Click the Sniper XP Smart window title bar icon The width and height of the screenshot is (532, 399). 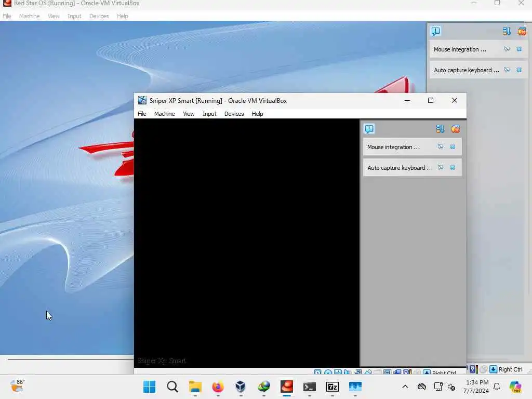[x=142, y=100]
